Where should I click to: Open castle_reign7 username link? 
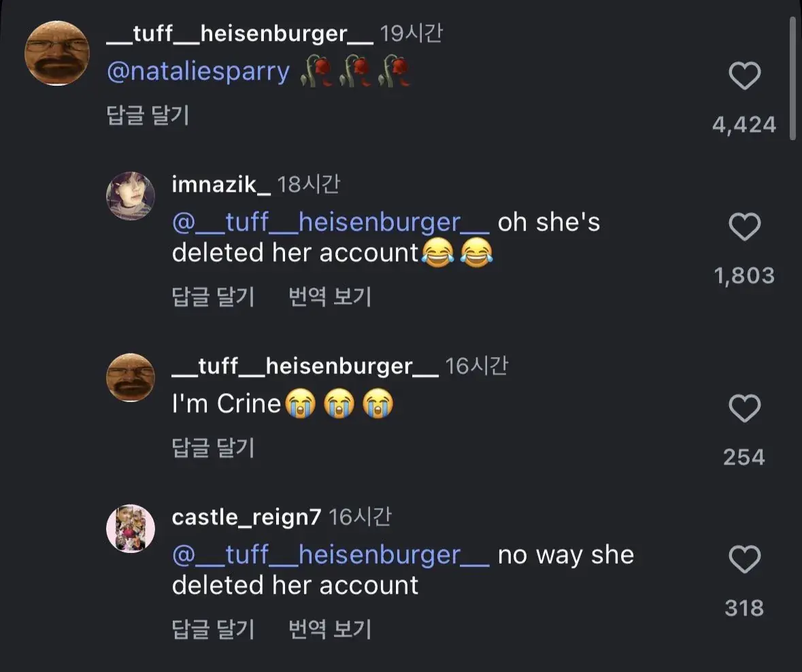point(246,517)
